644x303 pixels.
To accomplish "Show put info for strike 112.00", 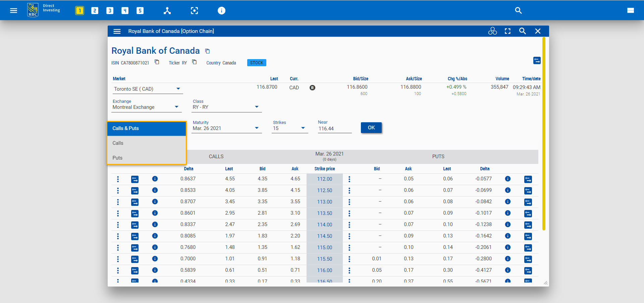I will pyautogui.click(x=508, y=179).
